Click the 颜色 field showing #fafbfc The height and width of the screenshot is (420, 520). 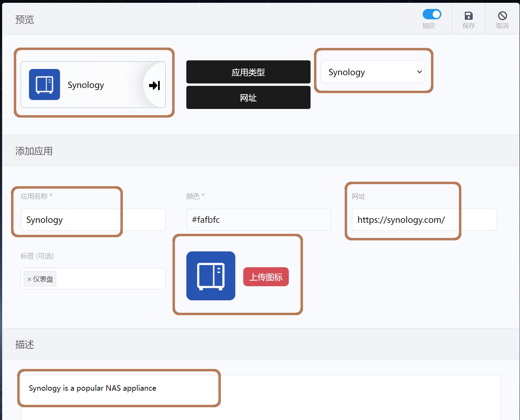coord(258,220)
